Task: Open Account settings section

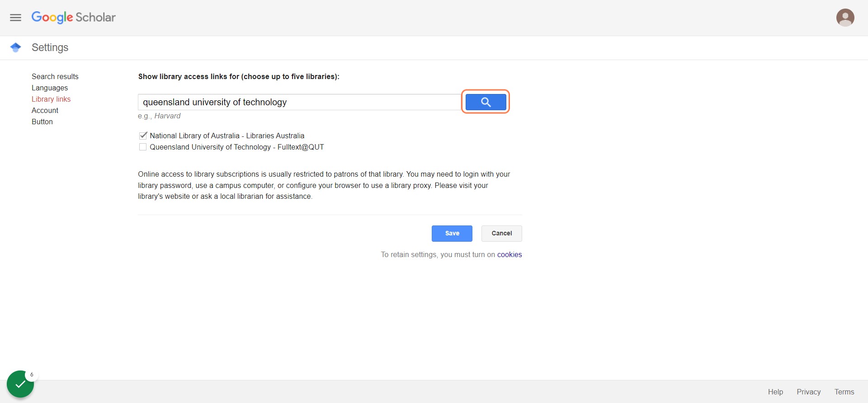Action: pyautogui.click(x=45, y=110)
